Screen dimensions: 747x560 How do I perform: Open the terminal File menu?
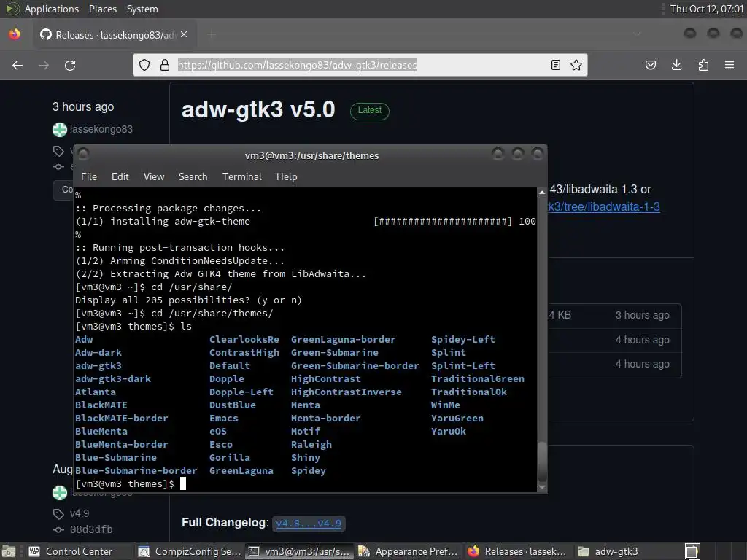point(89,176)
